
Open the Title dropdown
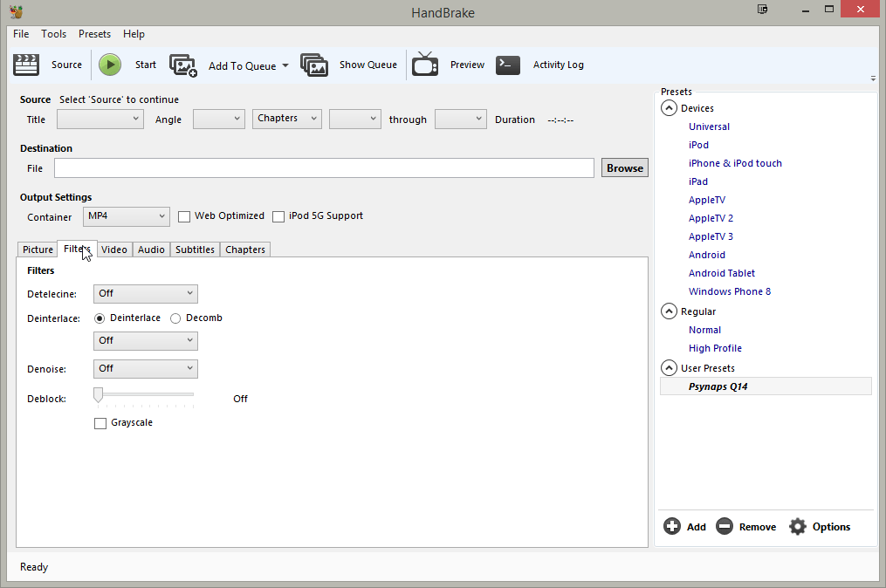(100, 119)
